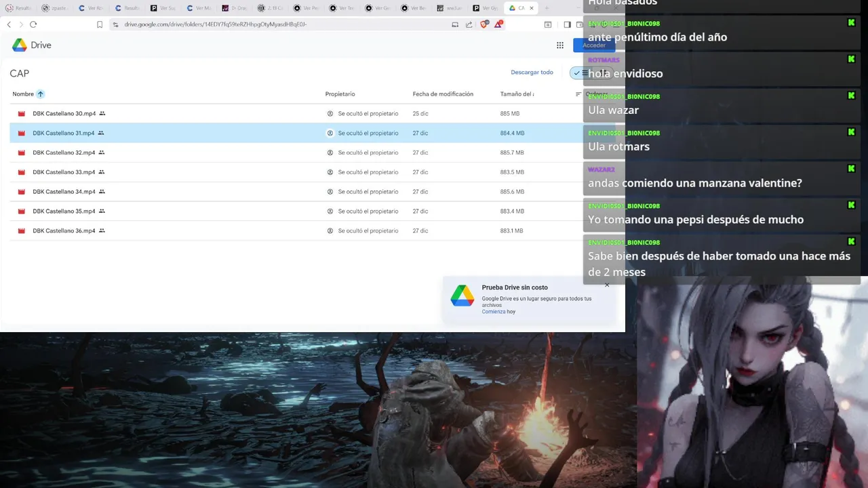This screenshot has height=488, width=868.
Task: Click 25 dic date of Castellano 30
Action: tap(420, 114)
